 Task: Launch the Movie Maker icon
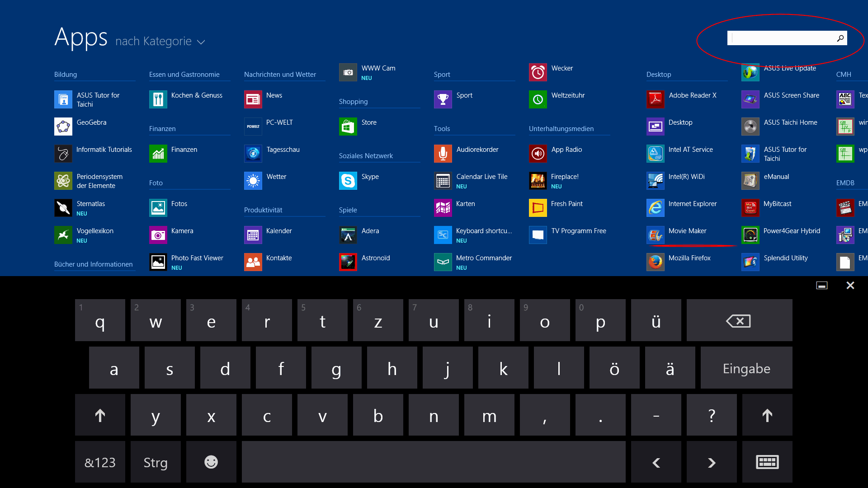(x=656, y=235)
